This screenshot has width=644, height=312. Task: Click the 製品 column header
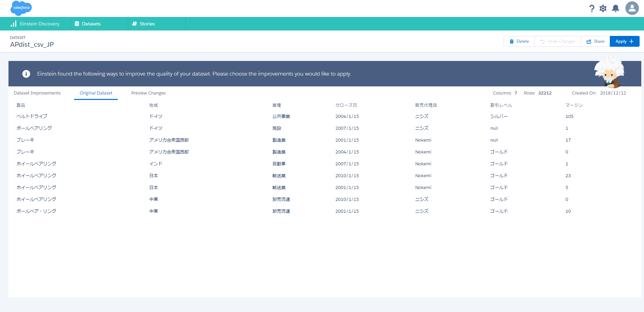coord(21,105)
